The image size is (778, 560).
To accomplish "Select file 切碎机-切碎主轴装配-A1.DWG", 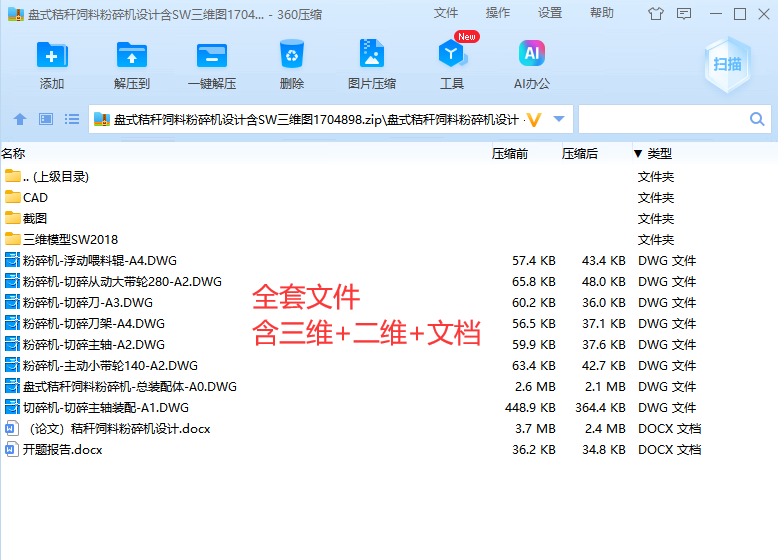I will [x=106, y=408].
